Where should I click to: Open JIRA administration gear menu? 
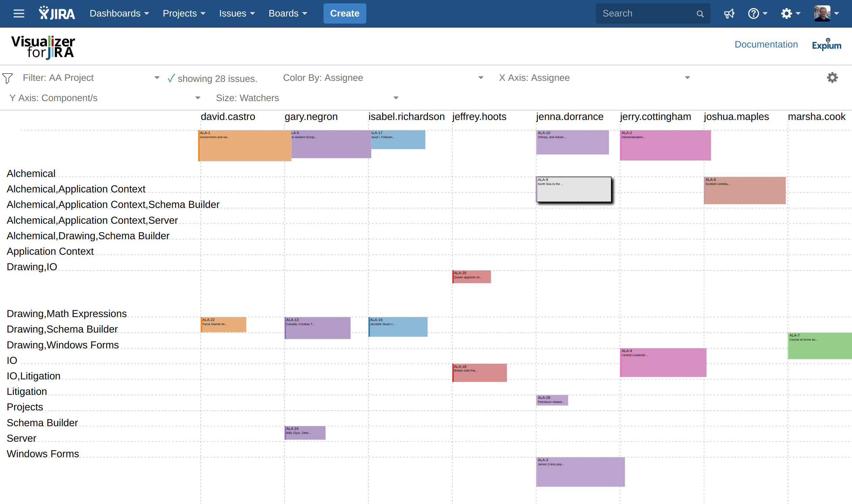[x=790, y=13]
